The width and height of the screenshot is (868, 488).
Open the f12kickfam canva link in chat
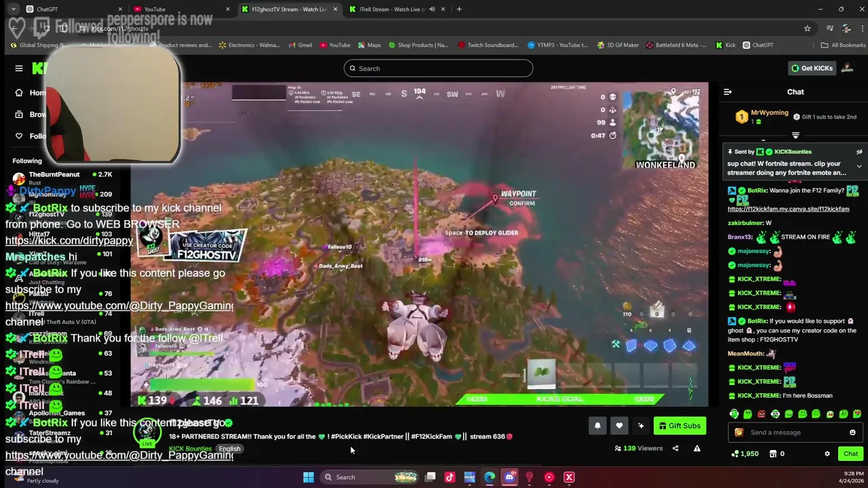coord(788,209)
